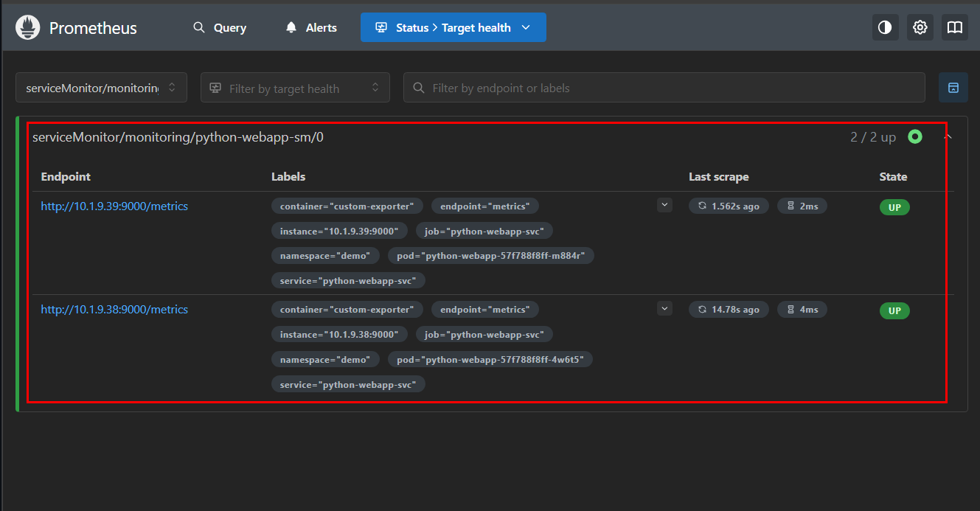Click the instance="10.1.9.39:9000" label
980x511 pixels.
point(339,231)
